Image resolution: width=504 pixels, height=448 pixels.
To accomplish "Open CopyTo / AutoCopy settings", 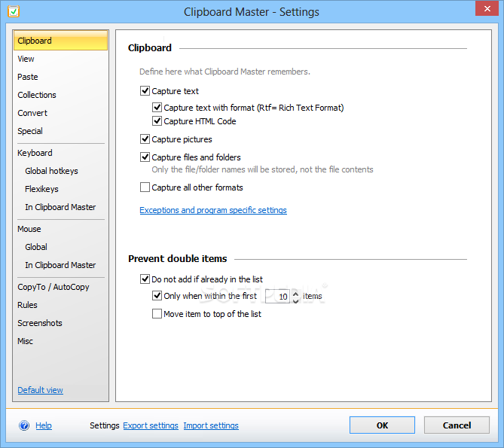I will click(x=53, y=287).
